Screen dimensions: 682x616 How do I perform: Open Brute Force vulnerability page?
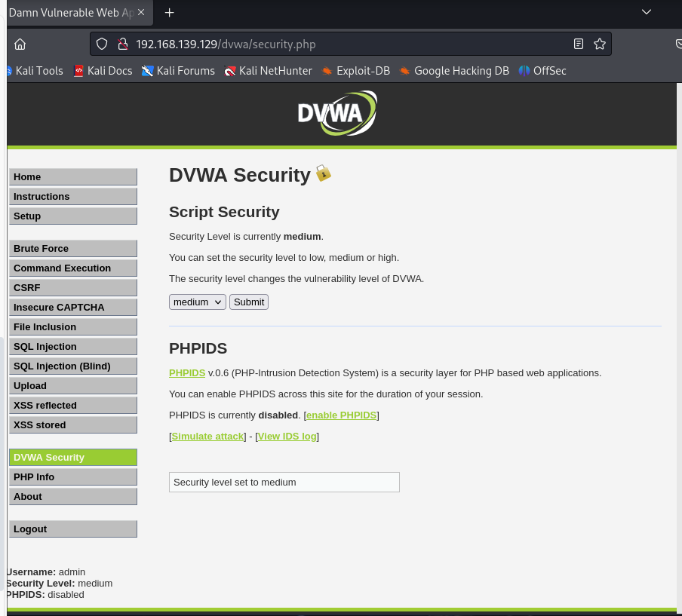click(x=73, y=249)
